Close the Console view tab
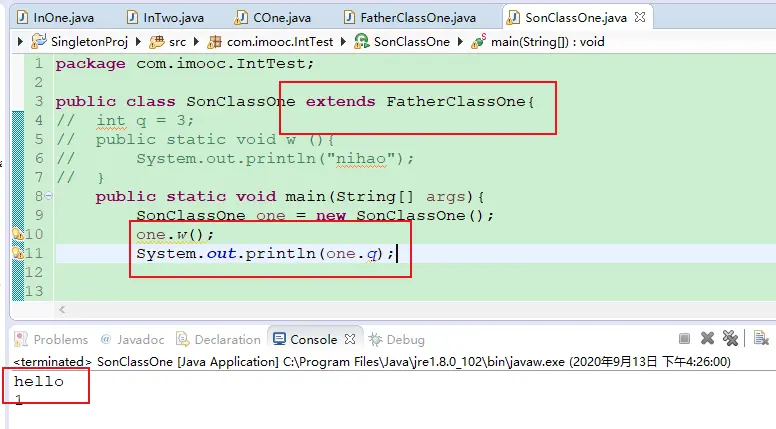776x429 pixels. [x=350, y=339]
